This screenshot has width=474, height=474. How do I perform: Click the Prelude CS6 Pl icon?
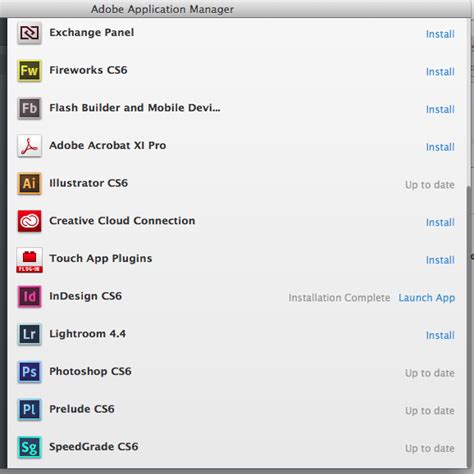(x=29, y=409)
